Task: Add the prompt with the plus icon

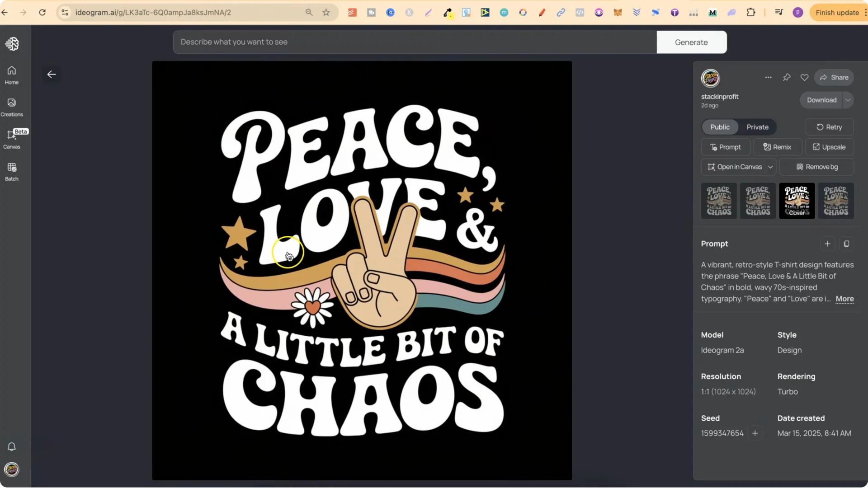Action: 827,244
